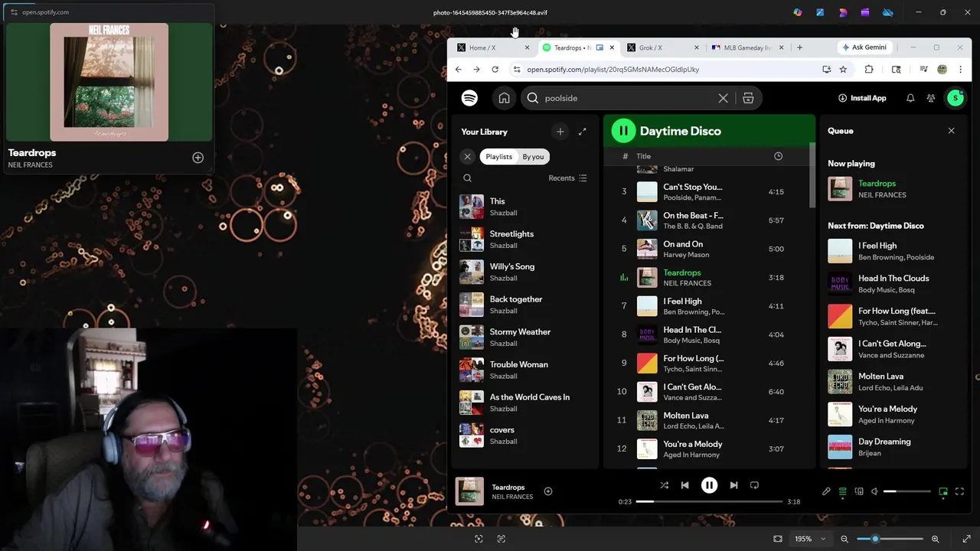980x551 pixels.
Task: Toggle shuffle in player bar
Action: (x=664, y=485)
